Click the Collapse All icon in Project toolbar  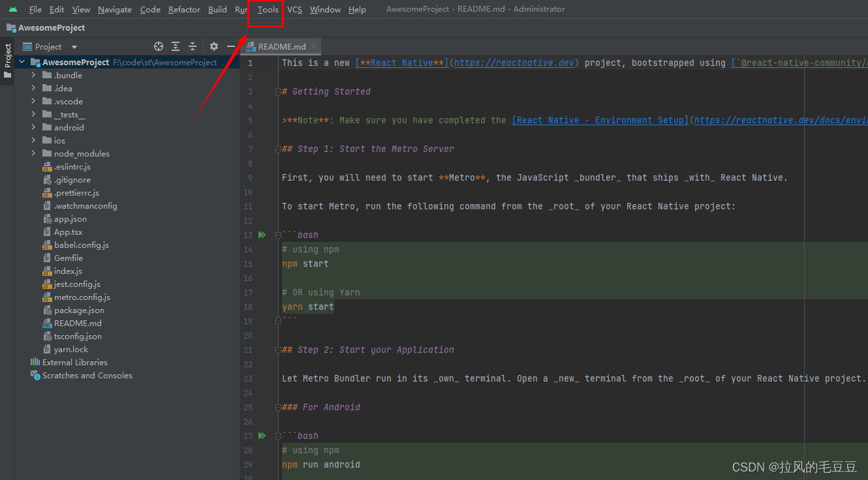tap(191, 46)
